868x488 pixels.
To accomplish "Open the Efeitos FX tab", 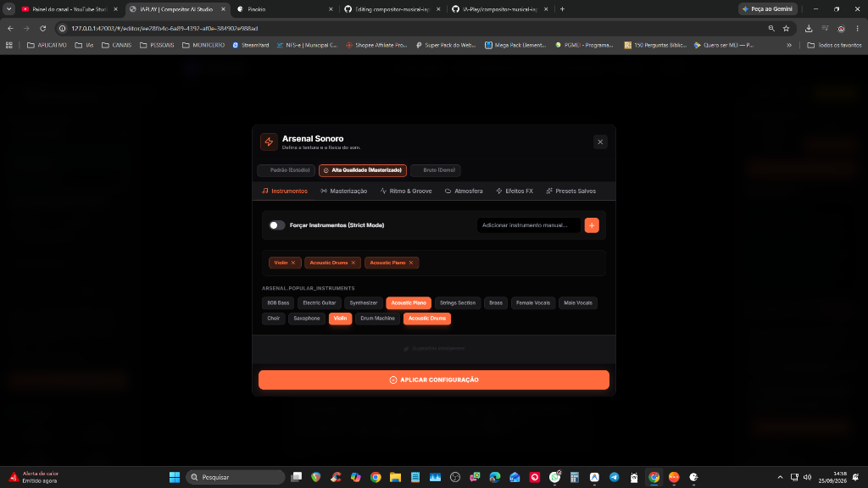I will pos(515,191).
